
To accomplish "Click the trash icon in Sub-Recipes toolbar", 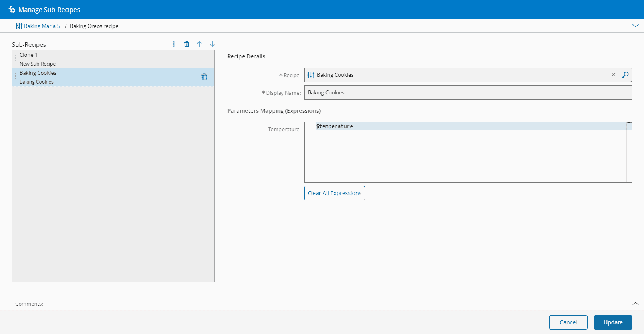I will (x=187, y=44).
